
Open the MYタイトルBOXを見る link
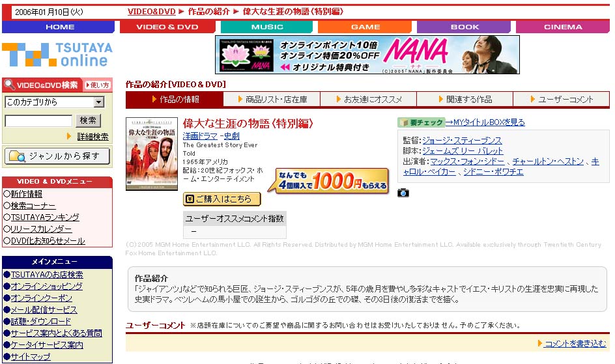click(485, 122)
